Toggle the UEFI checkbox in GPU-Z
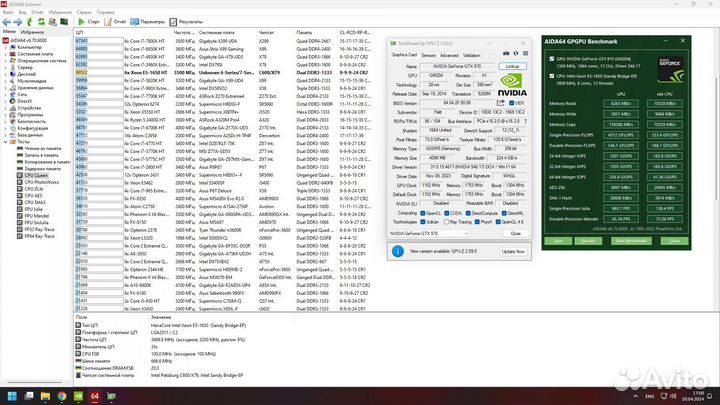 512,103
